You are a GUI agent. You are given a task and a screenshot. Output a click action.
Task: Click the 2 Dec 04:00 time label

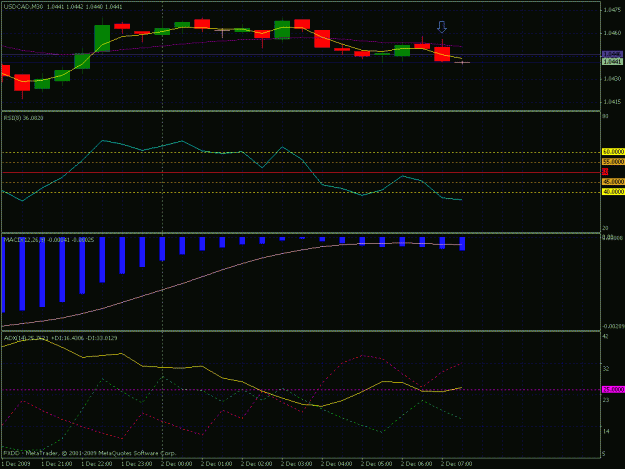pyautogui.click(x=336, y=464)
